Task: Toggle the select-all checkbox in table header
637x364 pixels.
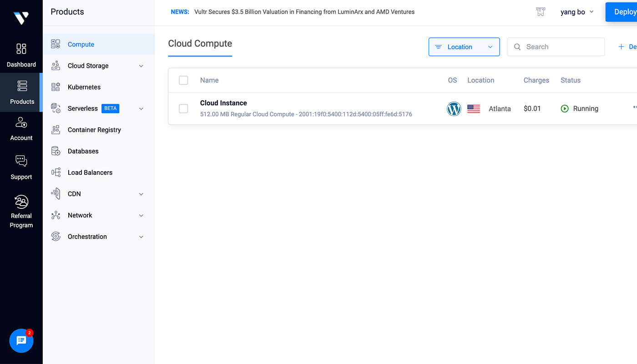Action: pyautogui.click(x=183, y=80)
